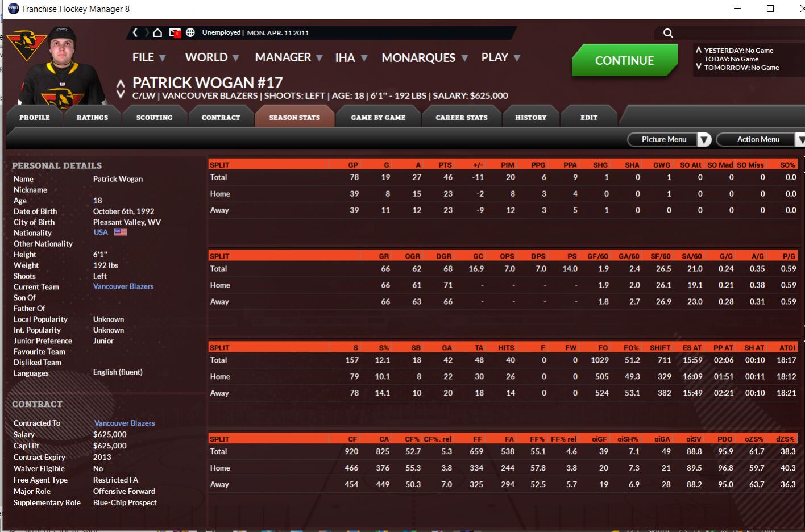Click the USA flag icon

pyautogui.click(x=121, y=232)
